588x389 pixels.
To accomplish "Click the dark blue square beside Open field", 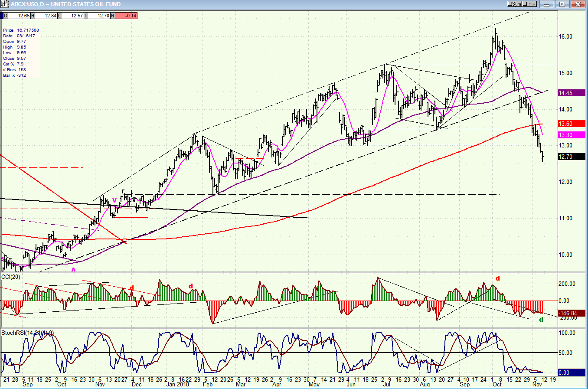I will pyautogui.click(x=1, y=16).
